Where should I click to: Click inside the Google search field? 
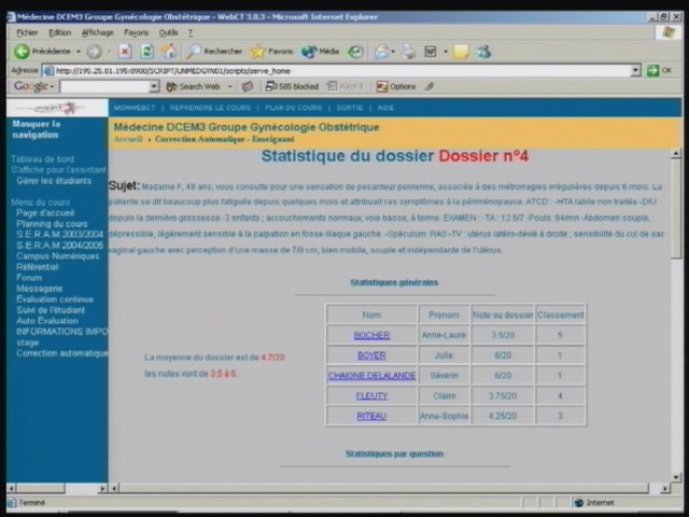tap(105, 87)
